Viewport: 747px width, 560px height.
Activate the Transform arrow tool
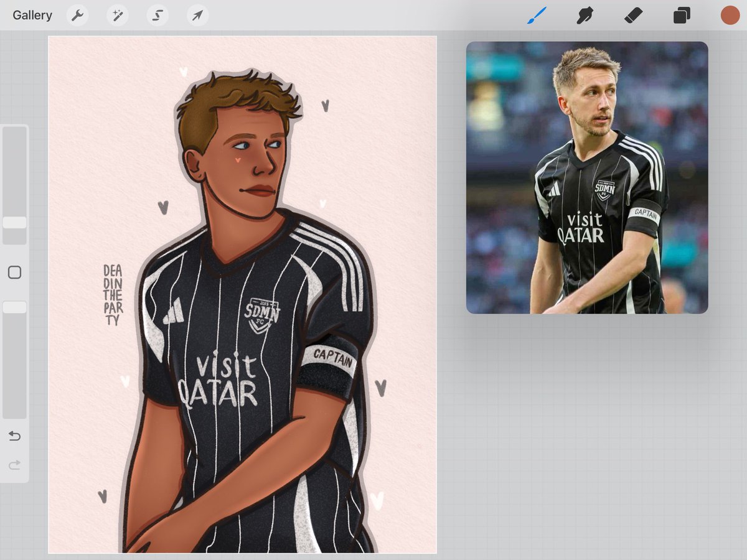point(197,16)
